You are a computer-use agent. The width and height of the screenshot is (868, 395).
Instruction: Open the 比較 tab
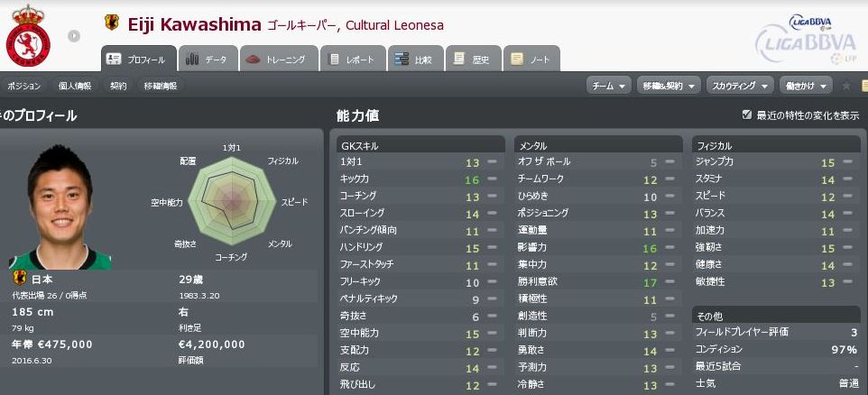point(414,60)
